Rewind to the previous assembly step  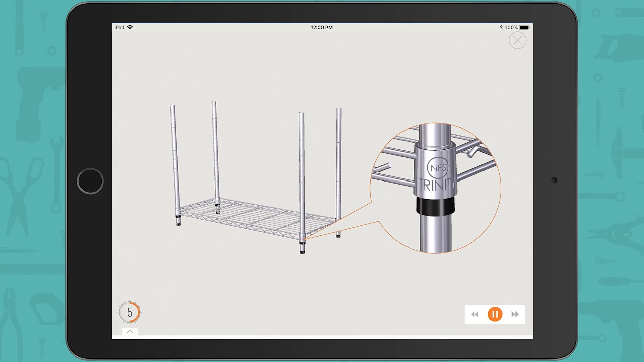click(475, 314)
